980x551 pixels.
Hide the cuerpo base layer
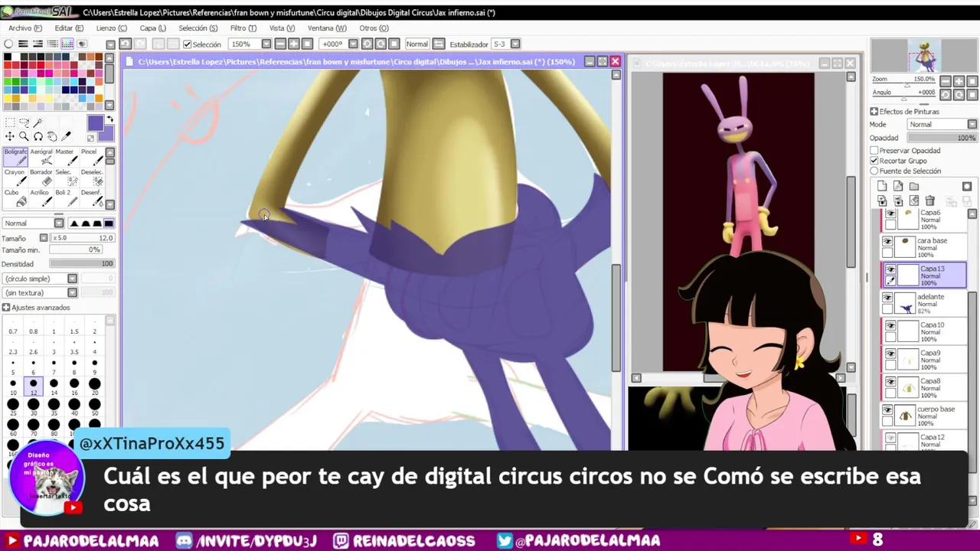(x=888, y=410)
